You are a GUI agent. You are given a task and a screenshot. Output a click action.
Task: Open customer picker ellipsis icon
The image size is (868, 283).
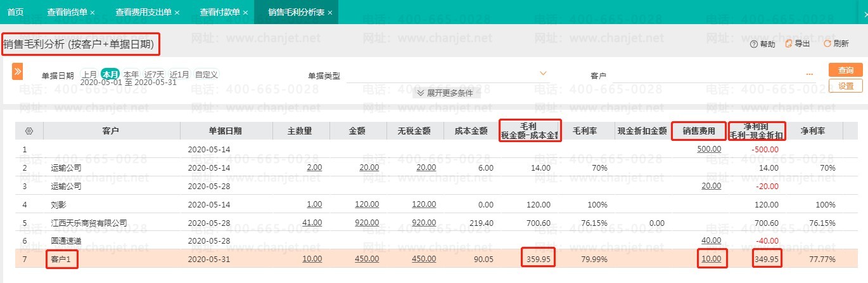coord(809,75)
